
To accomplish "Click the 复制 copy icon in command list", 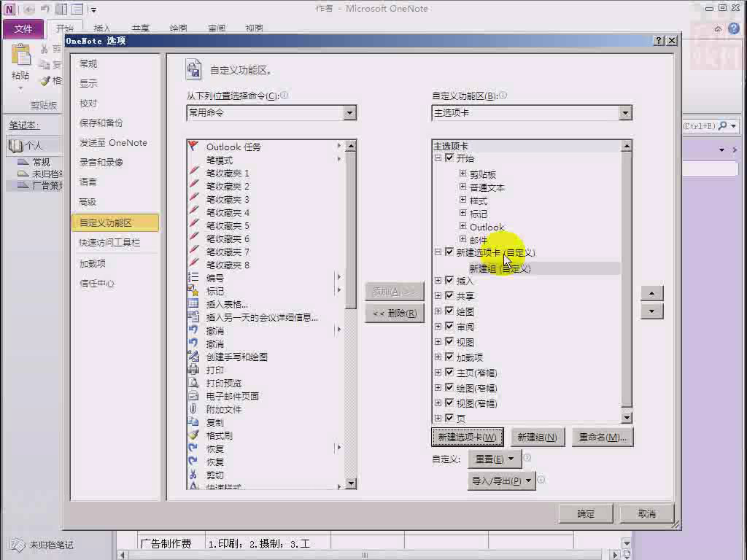I will (193, 422).
